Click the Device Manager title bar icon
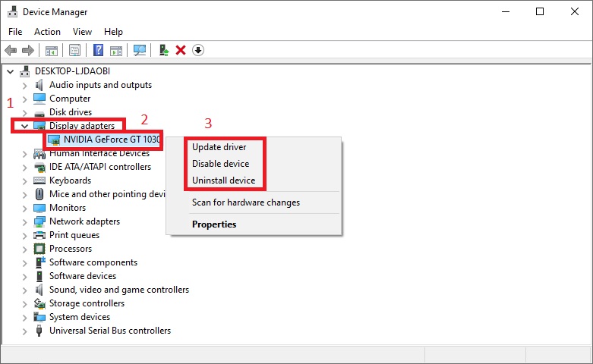 click(x=12, y=11)
